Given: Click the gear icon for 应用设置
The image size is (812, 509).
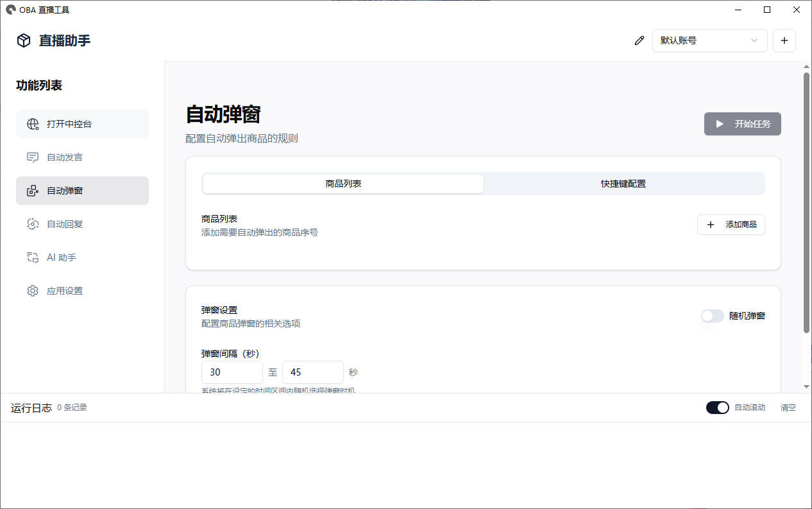Looking at the screenshot, I should click(33, 291).
